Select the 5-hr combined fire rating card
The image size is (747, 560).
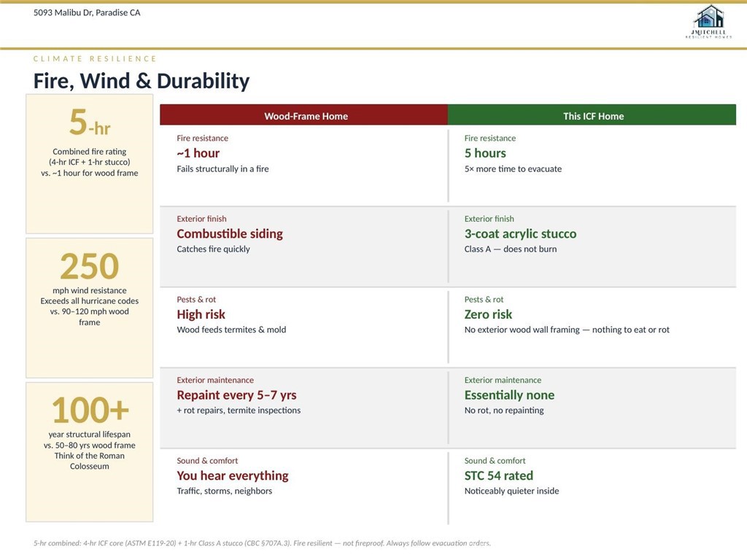(x=90, y=163)
